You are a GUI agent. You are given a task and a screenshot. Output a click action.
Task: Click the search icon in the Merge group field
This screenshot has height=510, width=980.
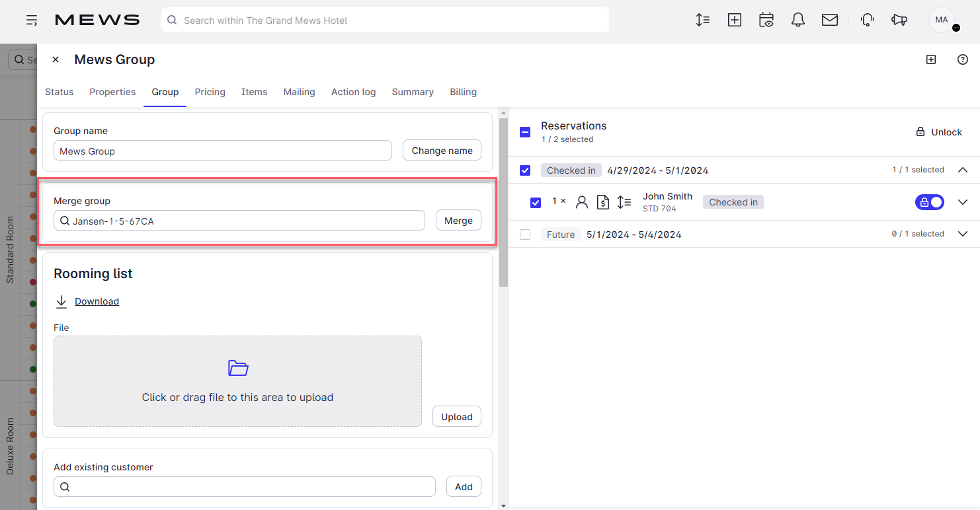pyautogui.click(x=65, y=221)
